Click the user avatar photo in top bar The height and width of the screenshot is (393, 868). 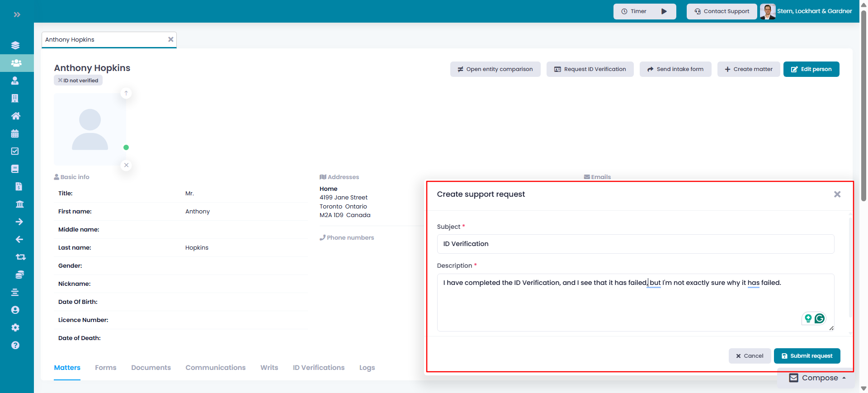[768, 11]
